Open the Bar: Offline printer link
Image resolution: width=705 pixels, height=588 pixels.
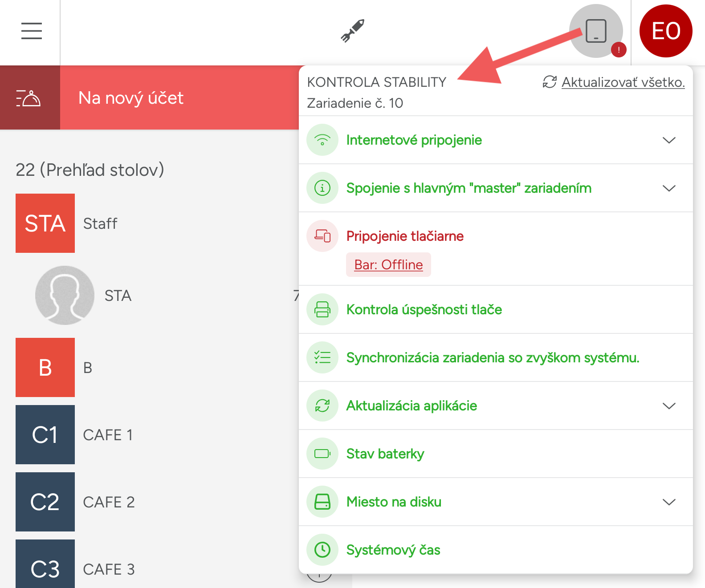point(388,265)
